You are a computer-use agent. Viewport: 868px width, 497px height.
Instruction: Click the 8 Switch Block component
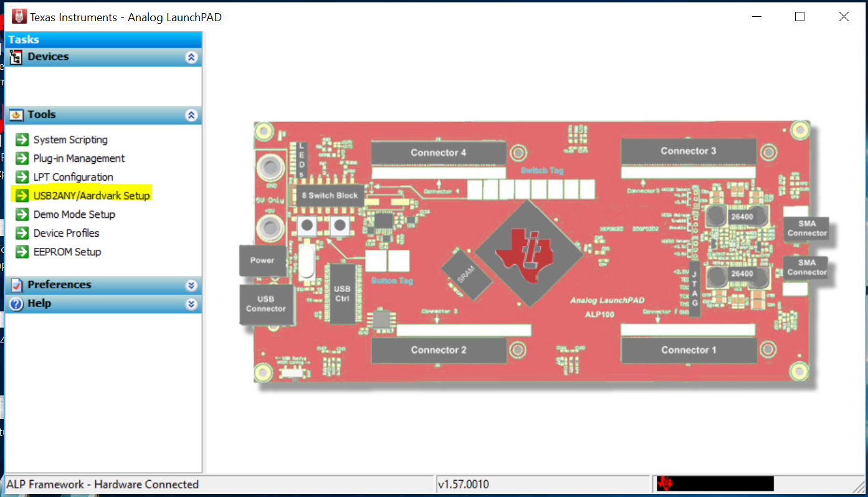[329, 195]
